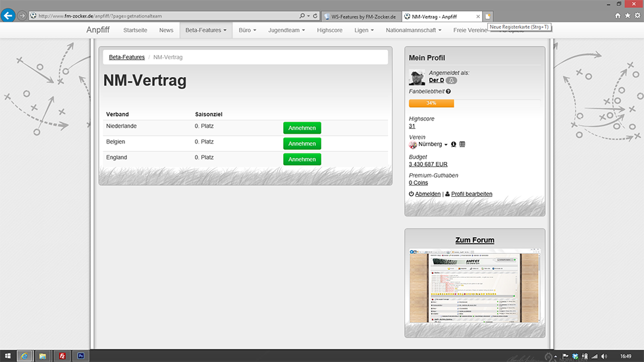Open the Highscore navigation item
Screen dimensions: 644x362
tap(330, 30)
